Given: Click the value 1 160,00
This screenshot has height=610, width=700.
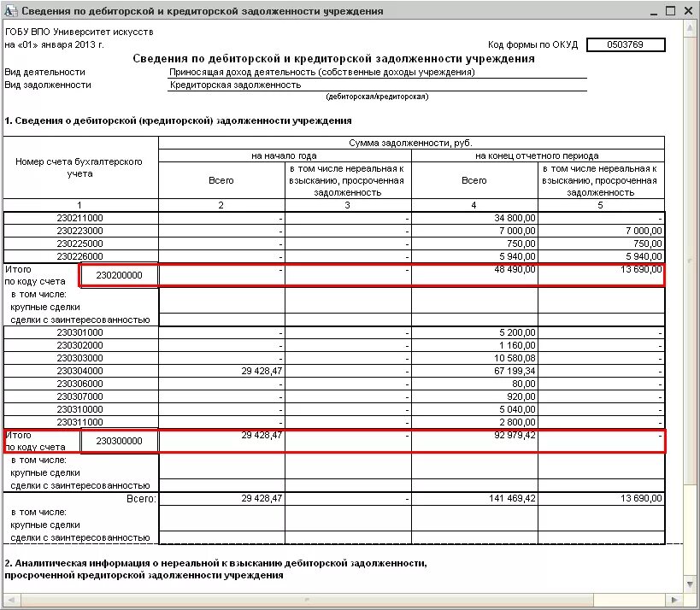Looking at the screenshot, I should [x=517, y=345].
